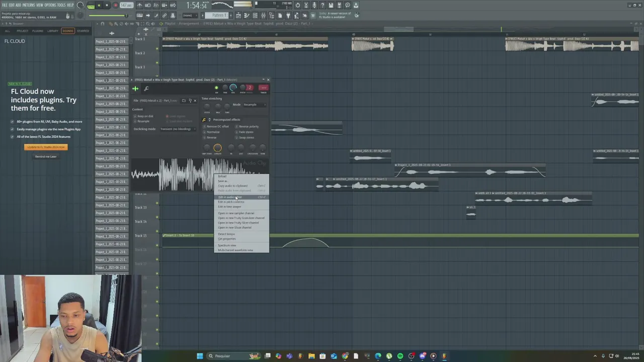Click the Remind me later link
The width and height of the screenshot is (644, 362).
point(46,156)
